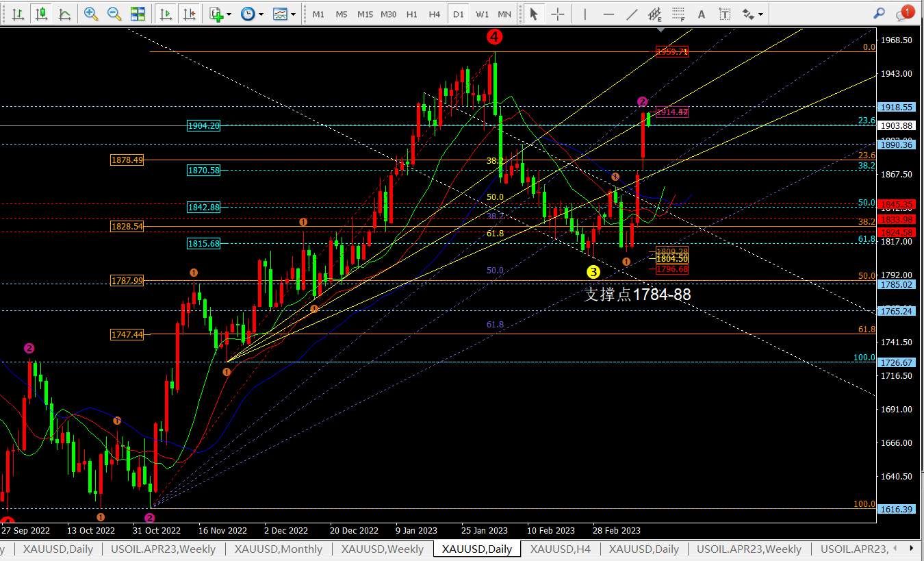This screenshot has width=924, height=561.
Task: Click the 1726.67 price axis label
Action: [x=897, y=363]
